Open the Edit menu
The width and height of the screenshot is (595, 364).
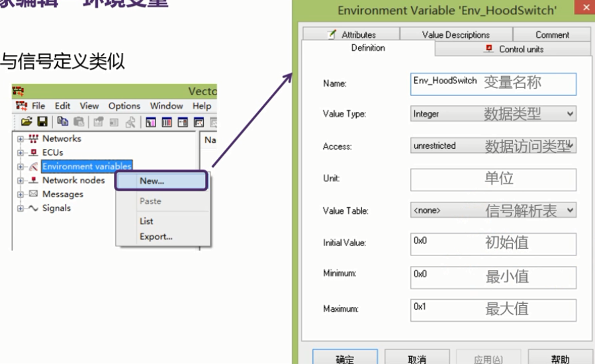pyautogui.click(x=63, y=106)
